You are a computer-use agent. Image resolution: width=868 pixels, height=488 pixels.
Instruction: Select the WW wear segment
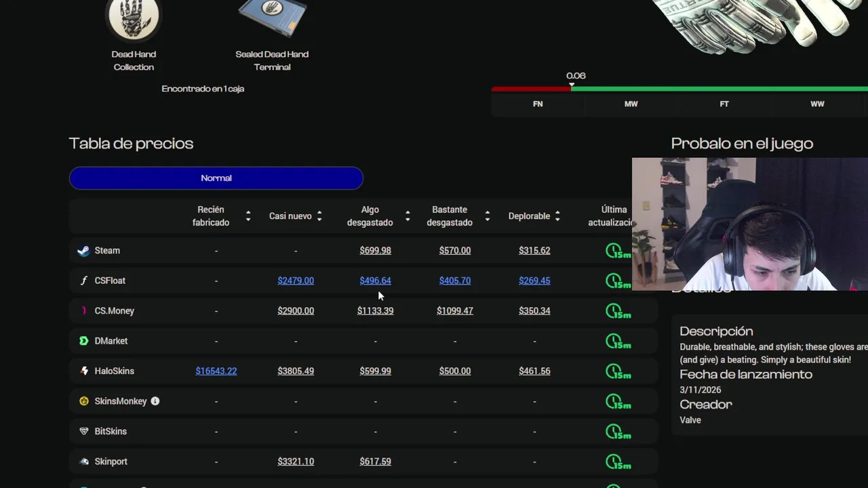pyautogui.click(x=817, y=104)
